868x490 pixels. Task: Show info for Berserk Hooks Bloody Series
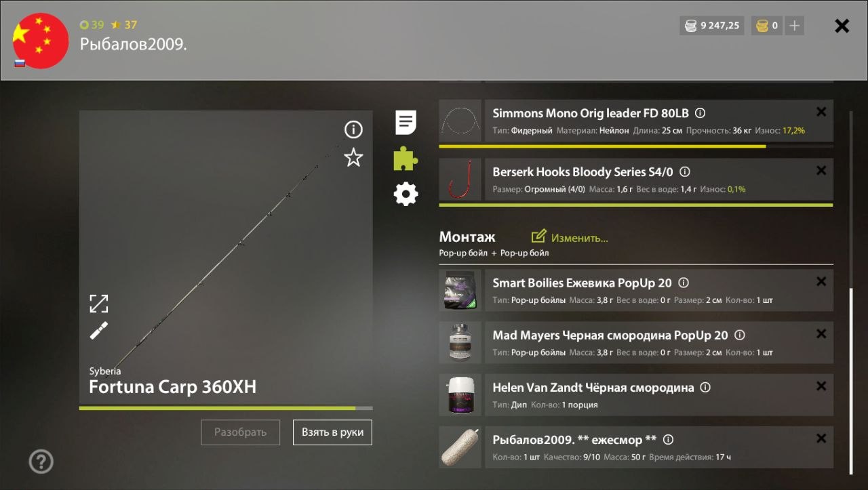click(x=685, y=172)
